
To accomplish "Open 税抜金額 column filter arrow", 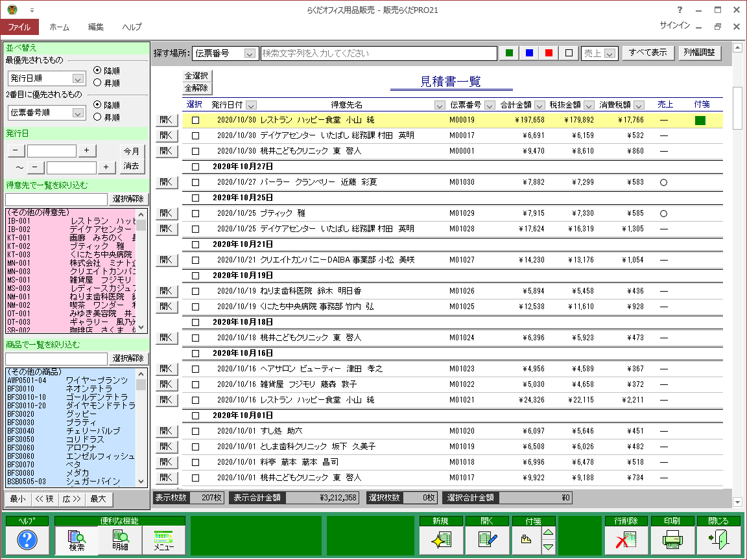I will pyautogui.click(x=589, y=105).
